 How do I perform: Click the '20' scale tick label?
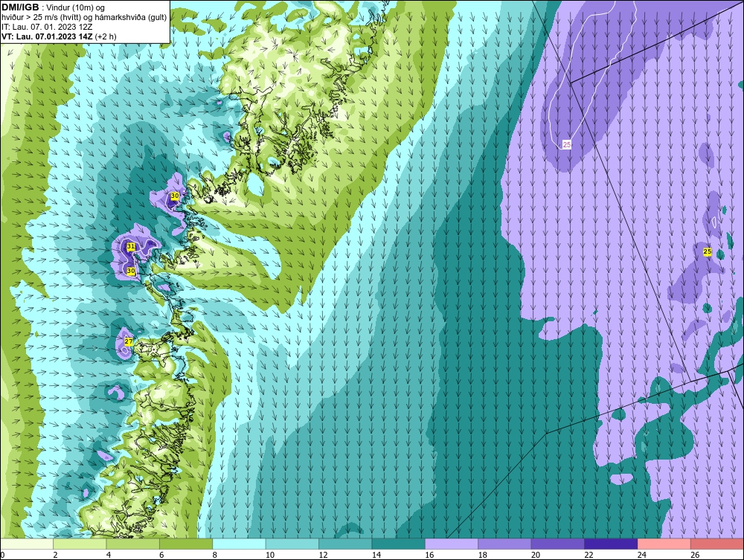click(536, 555)
